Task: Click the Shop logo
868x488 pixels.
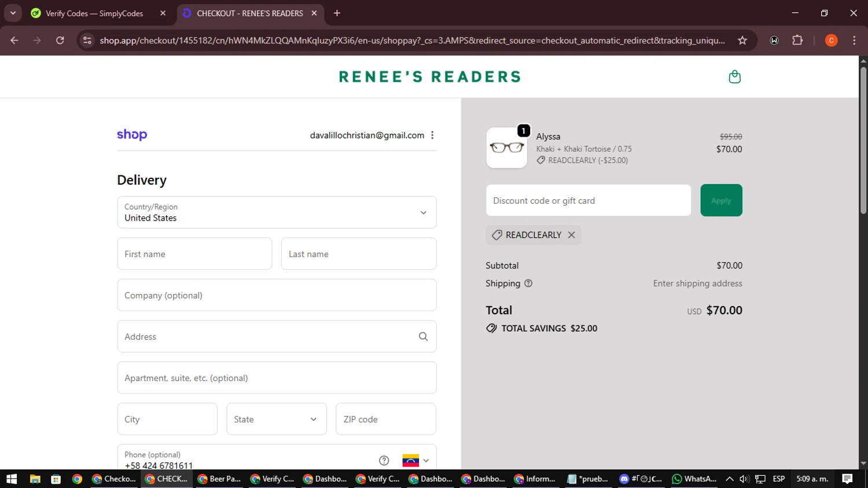Action: pos(132,135)
